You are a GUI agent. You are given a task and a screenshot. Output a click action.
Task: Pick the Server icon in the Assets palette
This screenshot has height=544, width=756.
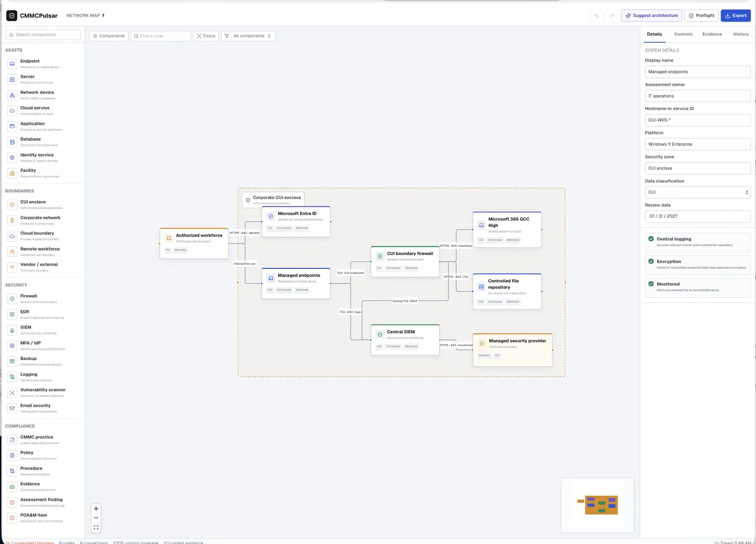12,79
